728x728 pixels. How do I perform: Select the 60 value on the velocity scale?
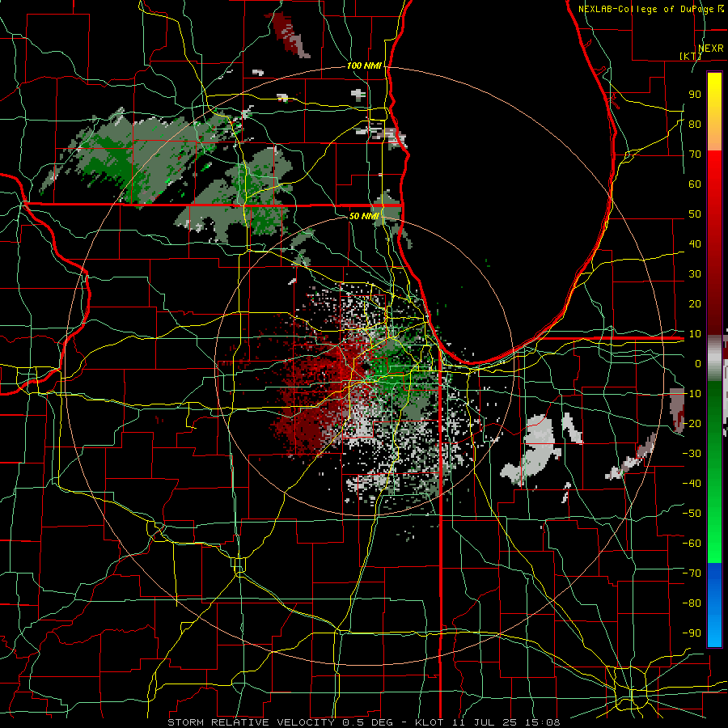[x=695, y=184]
